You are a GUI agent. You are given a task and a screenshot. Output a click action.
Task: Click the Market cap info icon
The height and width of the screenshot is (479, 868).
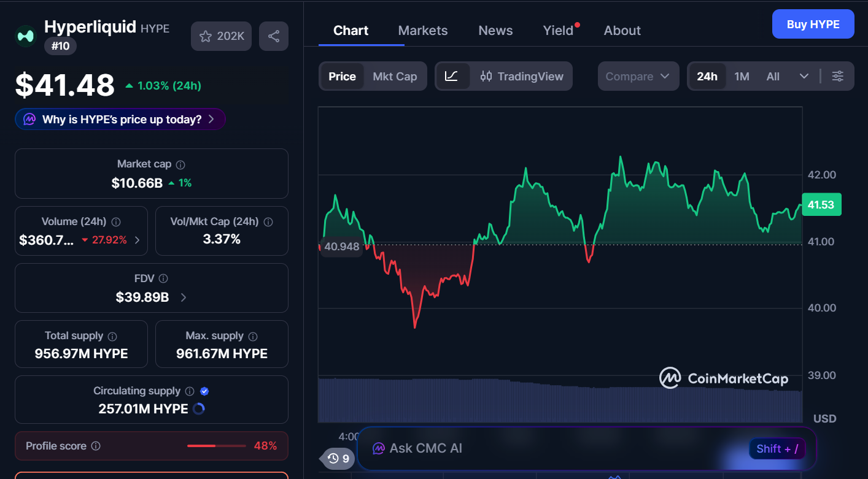180,164
